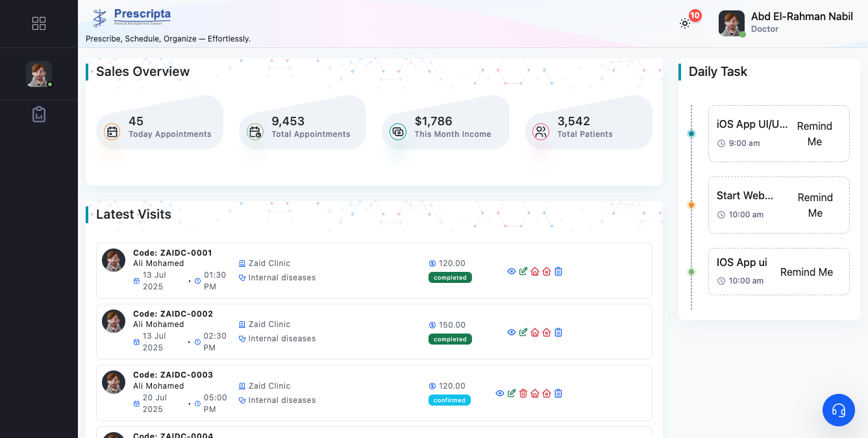Click Remind Me on the IOS App ui task
868x438 pixels.
806,272
